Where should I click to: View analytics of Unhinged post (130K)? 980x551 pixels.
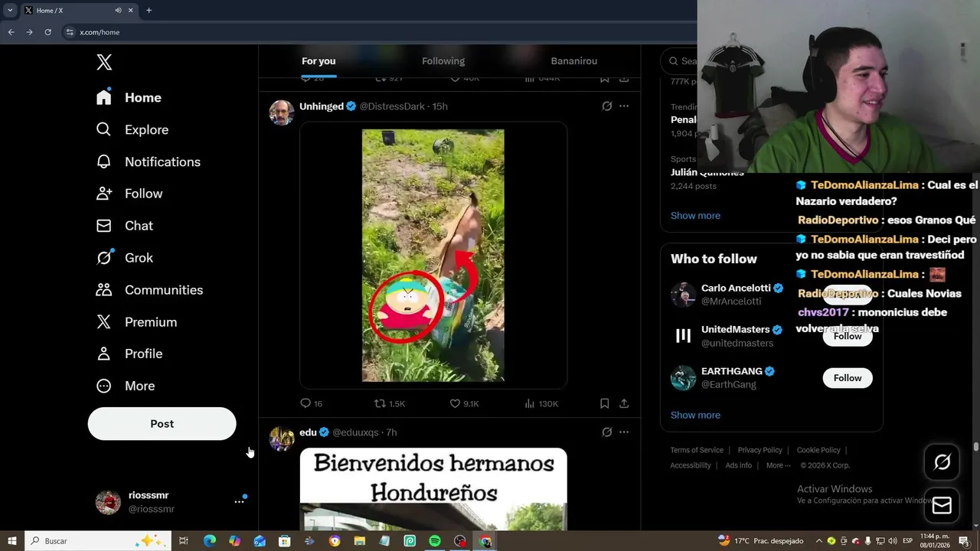pyautogui.click(x=541, y=403)
